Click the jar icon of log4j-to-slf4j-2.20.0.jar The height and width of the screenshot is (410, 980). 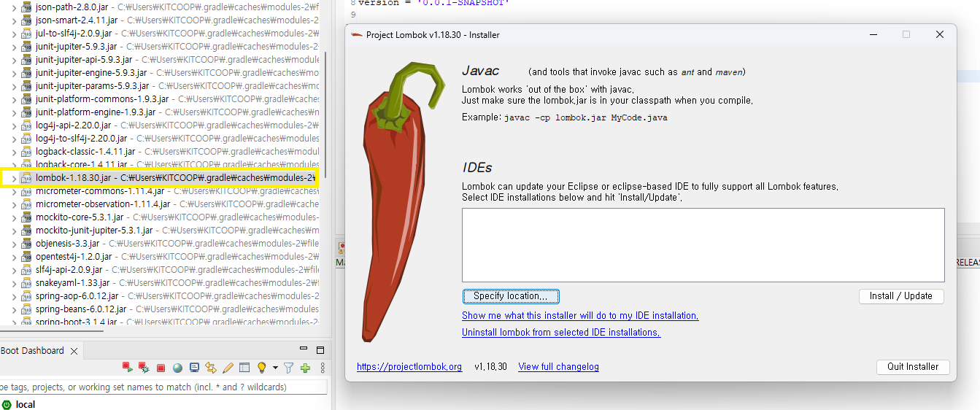coord(26,139)
